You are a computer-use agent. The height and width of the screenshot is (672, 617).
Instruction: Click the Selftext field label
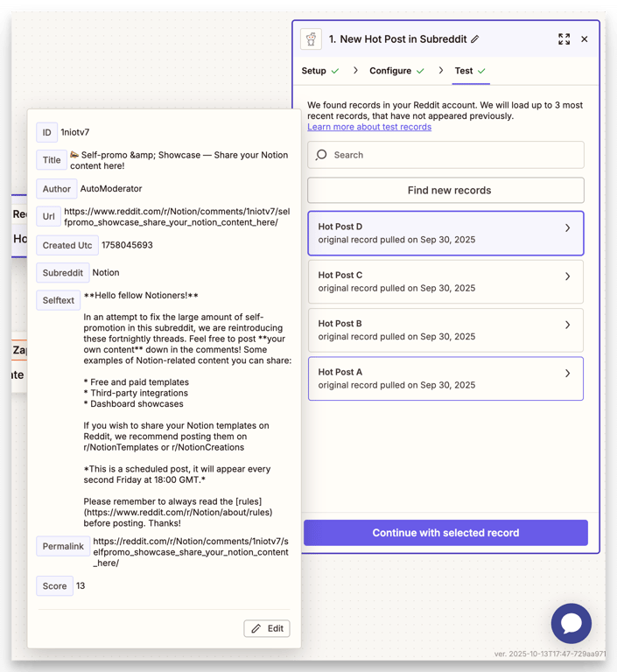tap(59, 300)
